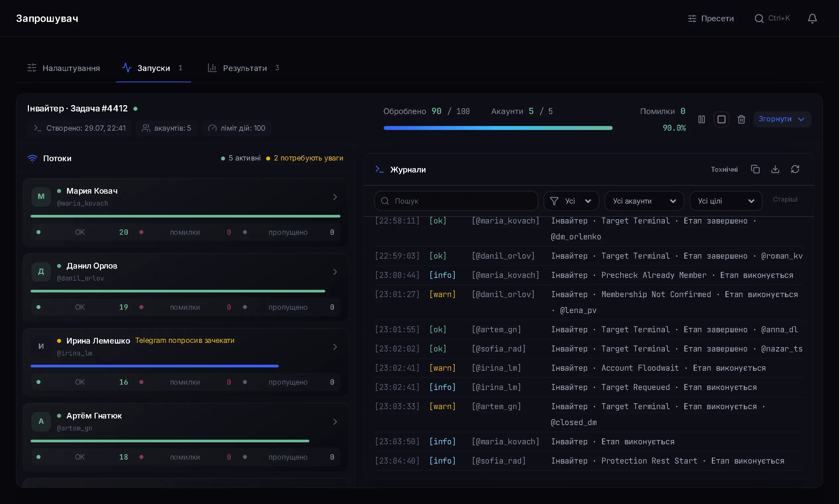This screenshot has width=839, height=504.
Task: Load older logs with Старіші
Action: coord(785,199)
